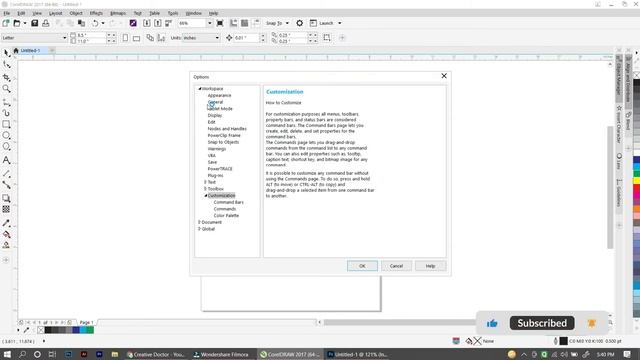Screen dimensions: 640x360
Task: Select landscape page orientation
Action: coord(136,38)
